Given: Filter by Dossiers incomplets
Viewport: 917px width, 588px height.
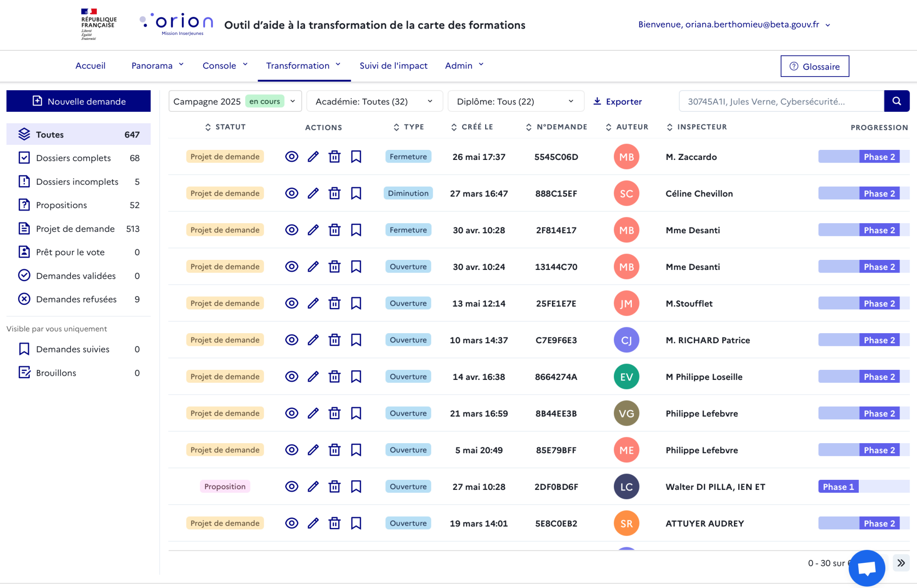Looking at the screenshot, I should coord(78,181).
